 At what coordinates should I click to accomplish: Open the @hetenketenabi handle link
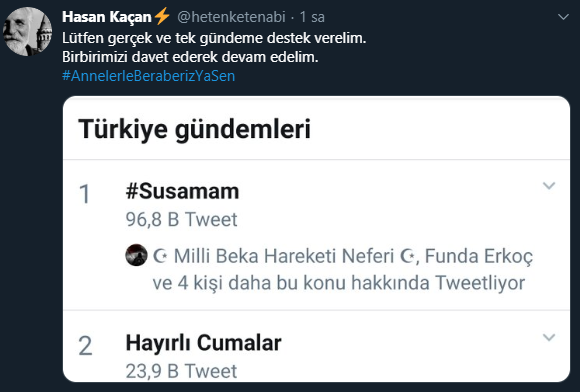tap(231, 17)
